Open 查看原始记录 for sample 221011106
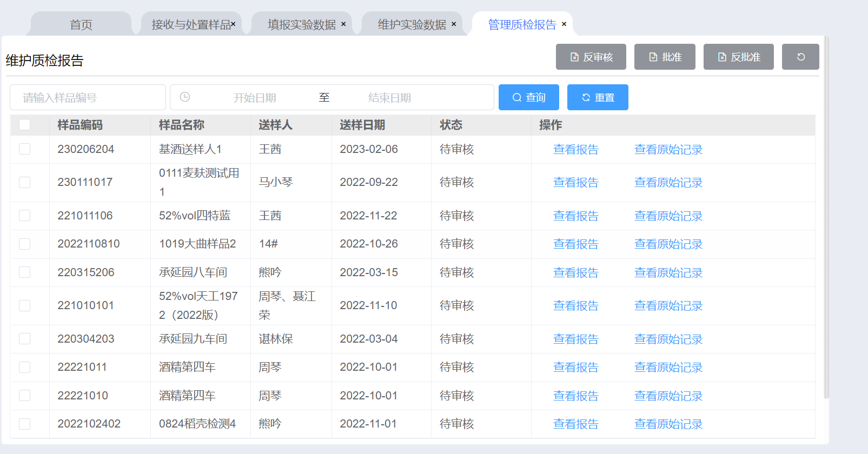 [x=668, y=216]
